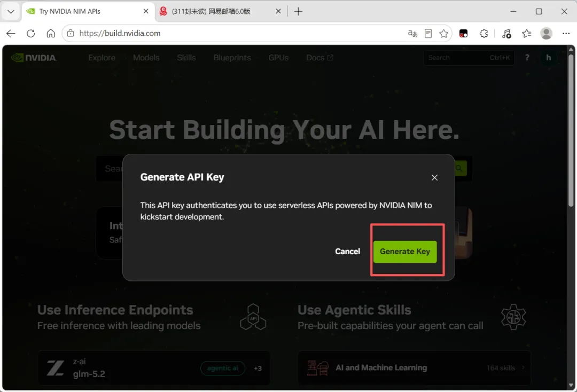Image resolution: width=577 pixels, height=392 pixels.
Task: Open the browser profile avatar
Action: pyautogui.click(x=546, y=34)
